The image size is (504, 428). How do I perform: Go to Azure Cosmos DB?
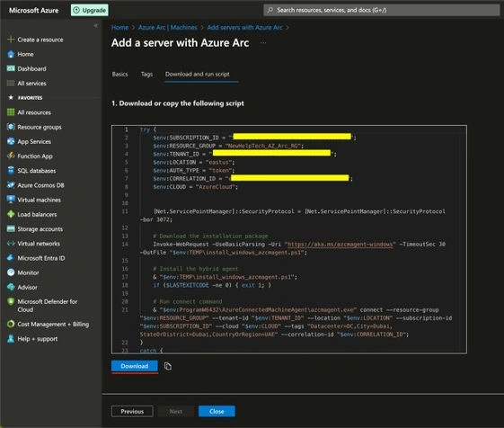pos(36,185)
